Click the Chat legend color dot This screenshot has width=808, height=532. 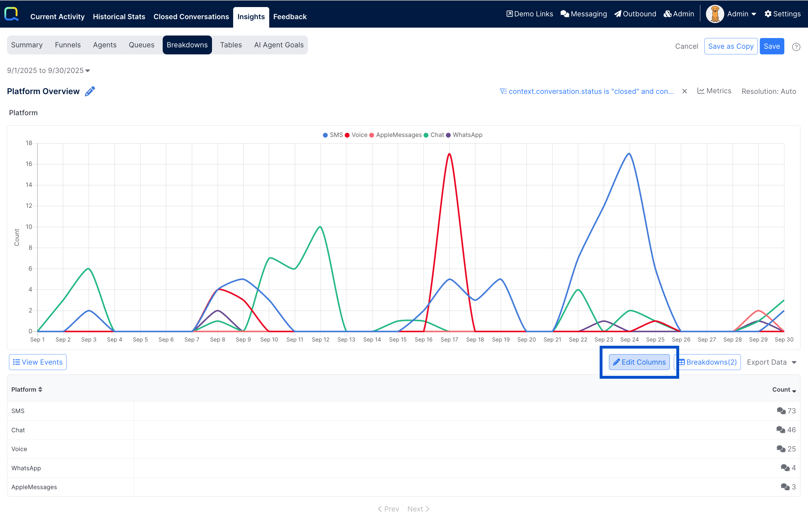[x=426, y=135]
